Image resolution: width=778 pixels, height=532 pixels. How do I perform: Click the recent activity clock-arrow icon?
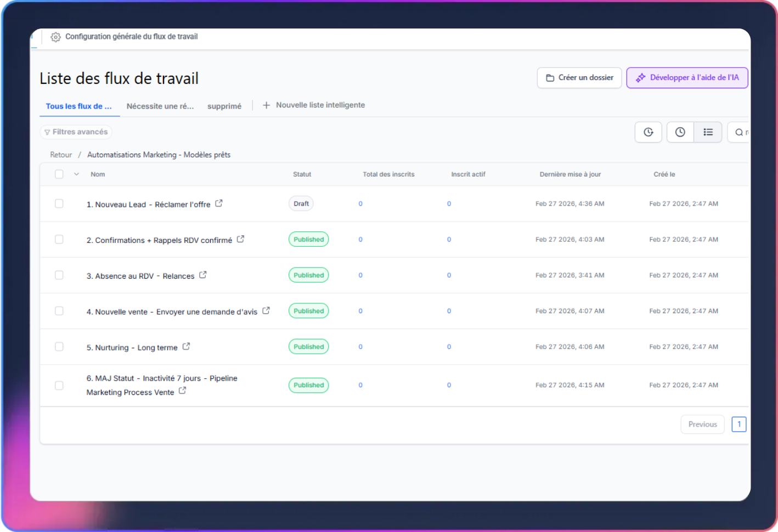click(648, 132)
